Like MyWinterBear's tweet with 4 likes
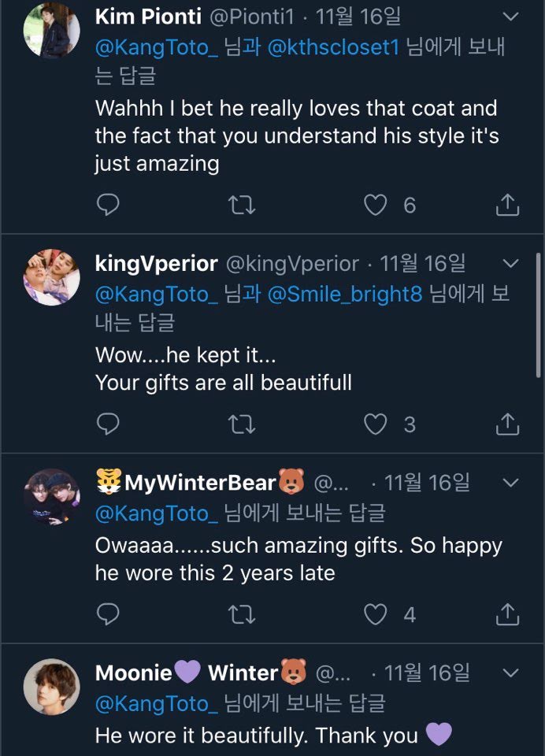The width and height of the screenshot is (545, 756). click(x=376, y=614)
